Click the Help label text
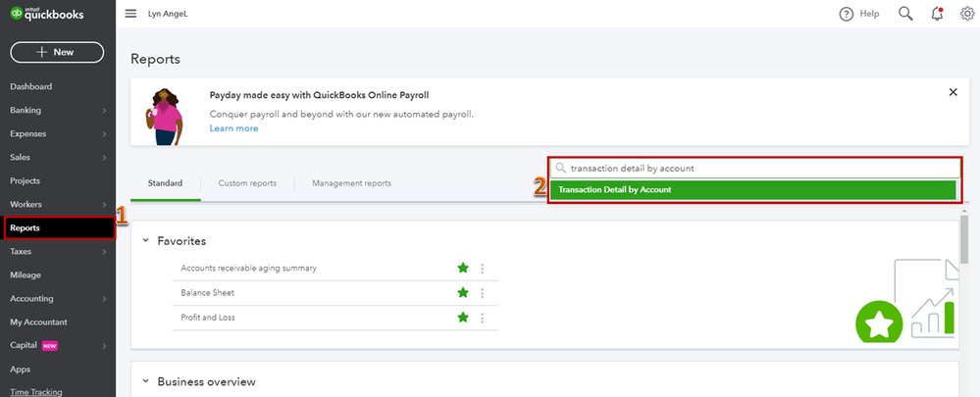Viewport: 980px width, 397px height. click(869, 14)
